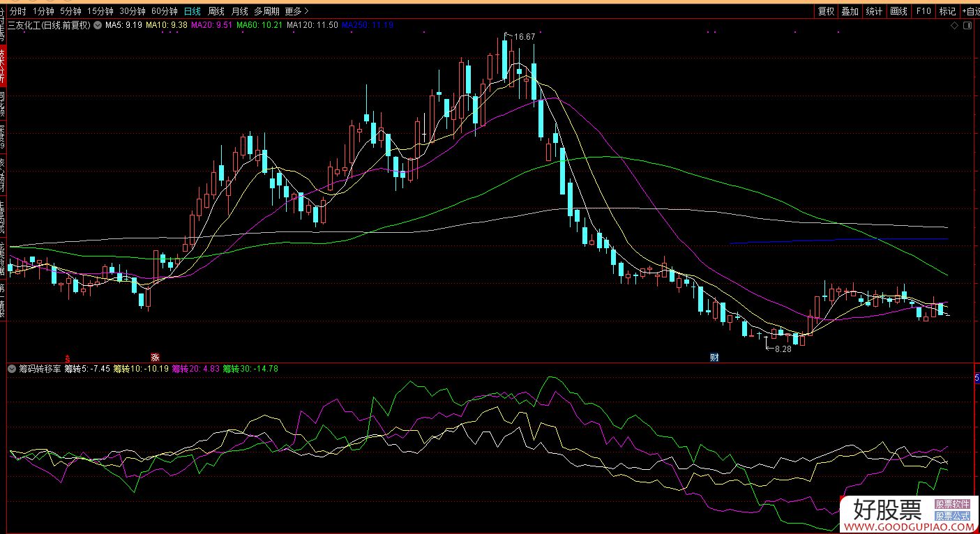Click the 三友化工(日线 前复权) title

click(x=50, y=25)
